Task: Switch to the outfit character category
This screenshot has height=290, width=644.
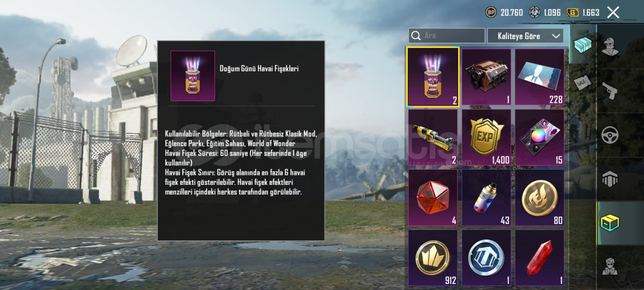Action: click(x=610, y=46)
